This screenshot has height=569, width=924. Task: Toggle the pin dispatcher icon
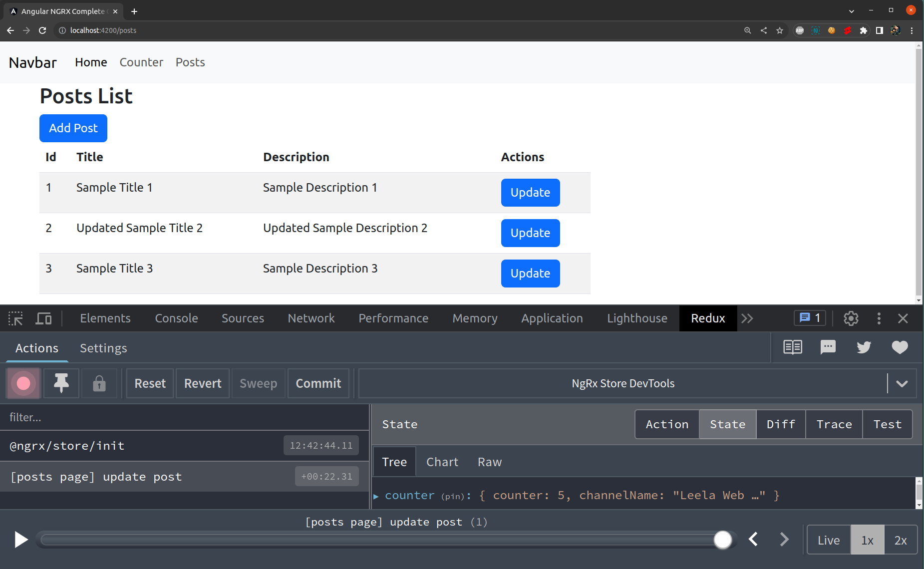61,383
